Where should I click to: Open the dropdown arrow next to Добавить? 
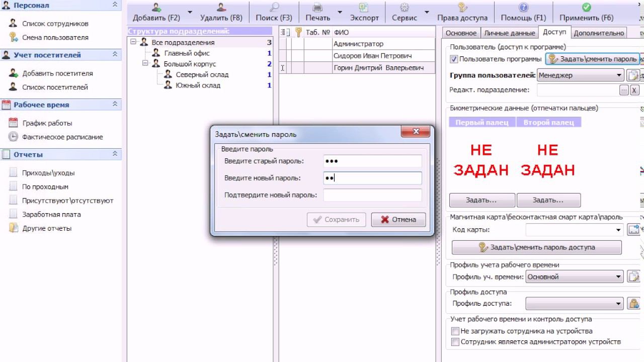click(190, 12)
